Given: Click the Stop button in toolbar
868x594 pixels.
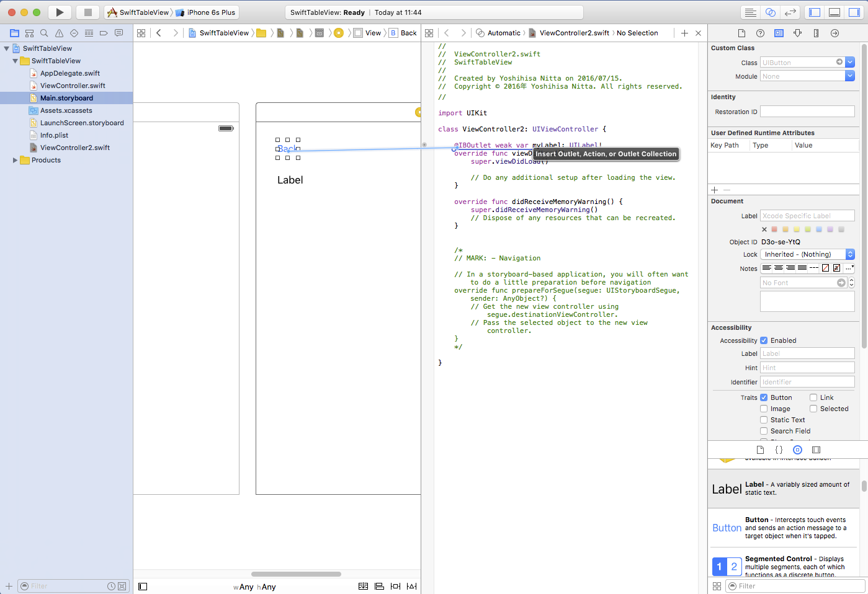Looking at the screenshot, I should click(x=88, y=12).
